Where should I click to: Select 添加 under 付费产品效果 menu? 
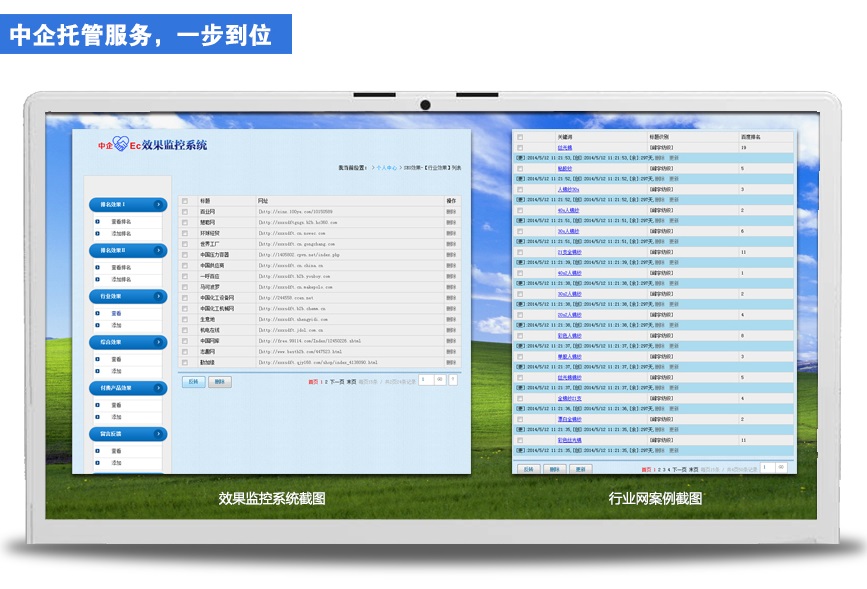pyautogui.click(x=116, y=416)
